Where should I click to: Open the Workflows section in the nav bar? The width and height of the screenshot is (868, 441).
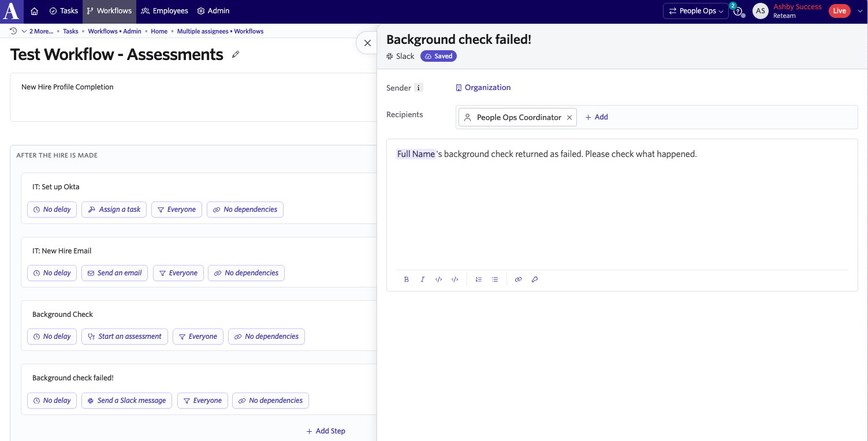point(109,11)
